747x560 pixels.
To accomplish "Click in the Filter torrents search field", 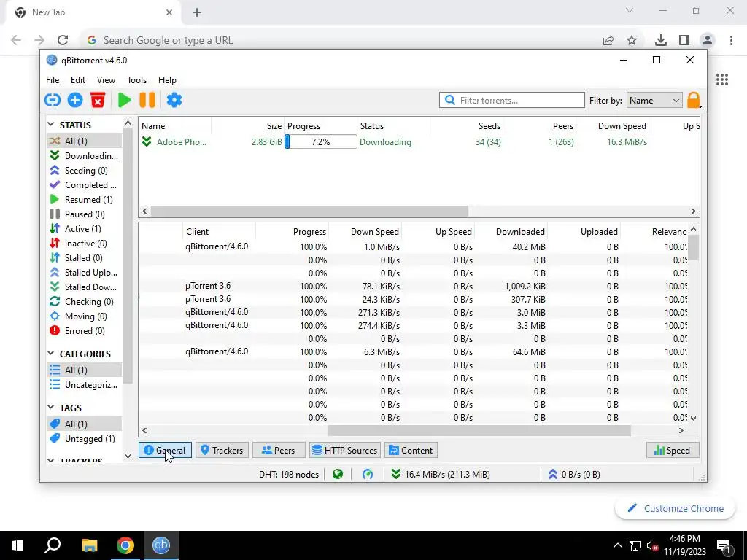I will 511,100.
